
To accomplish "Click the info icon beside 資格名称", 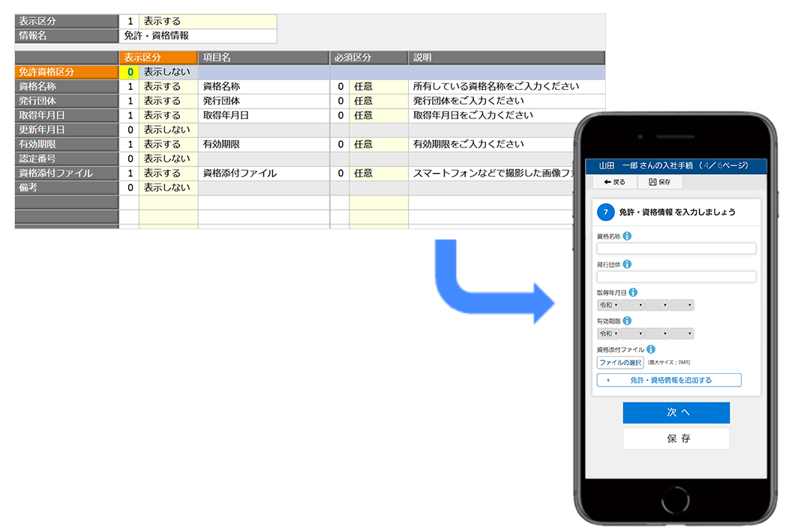I will pos(627,236).
